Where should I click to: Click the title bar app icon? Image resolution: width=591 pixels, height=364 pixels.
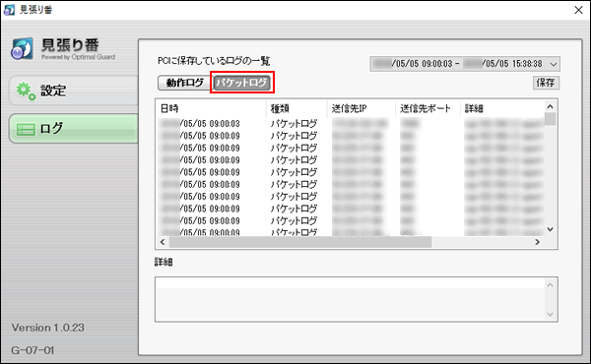point(9,10)
